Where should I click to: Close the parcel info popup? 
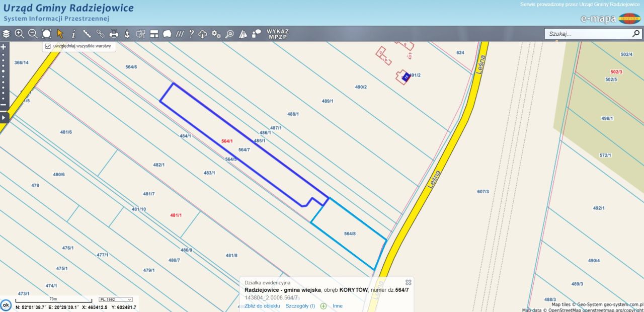point(409,282)
